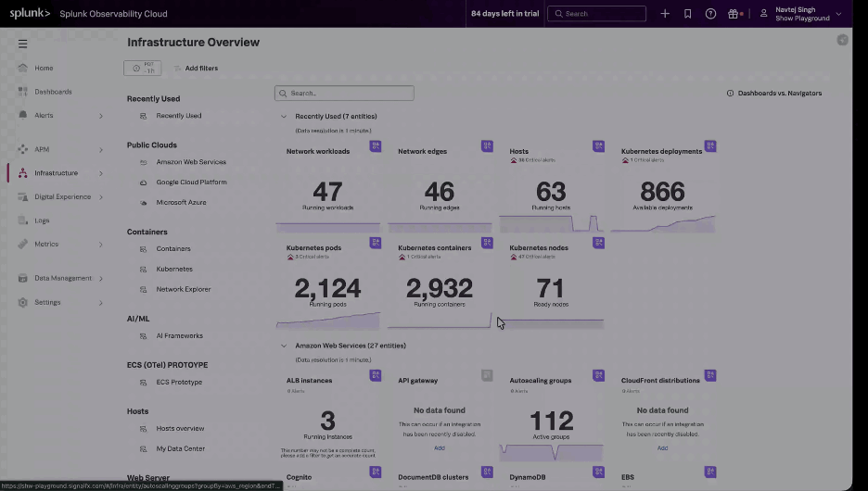
Task: Open the Dashboards vs. Navigators link
Action: [x=779, y=94]
